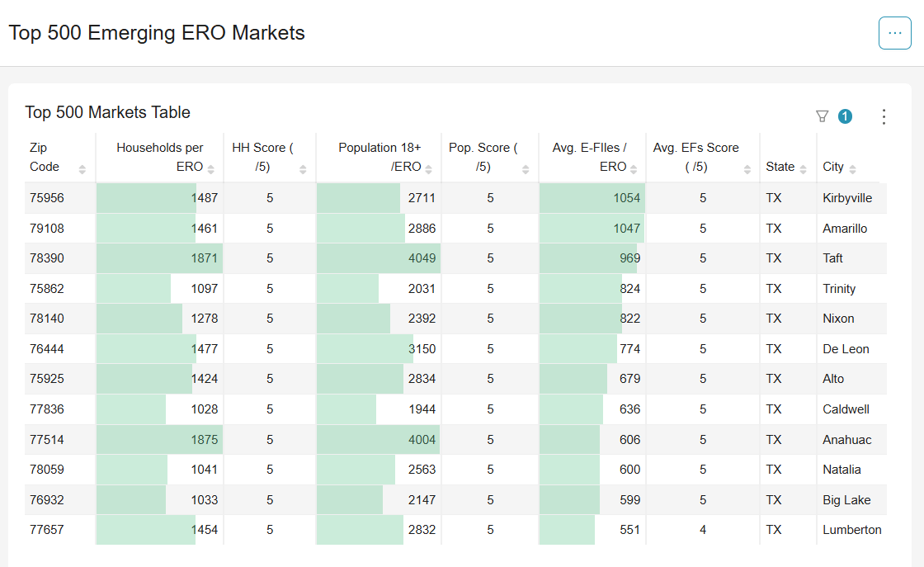
Task: Click households value 1871 for Taft
Action: pyautogui.click(x=160, y=258)
